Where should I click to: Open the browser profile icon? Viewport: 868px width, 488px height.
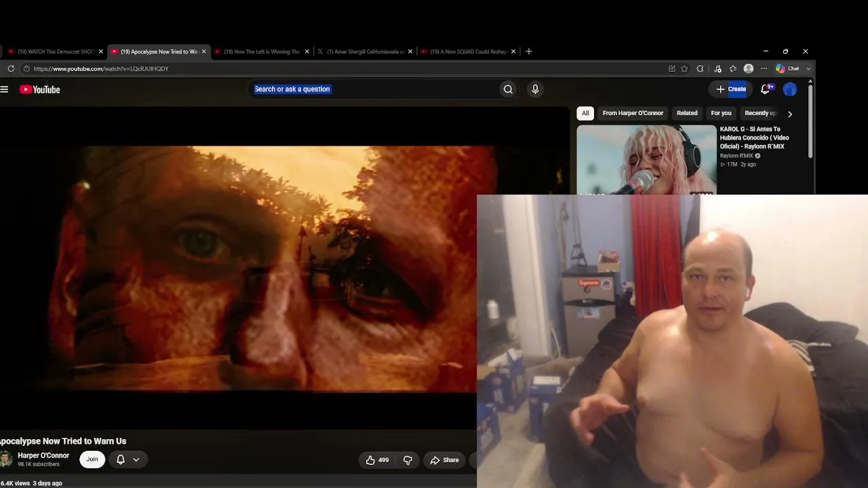(x=749, y=68)
